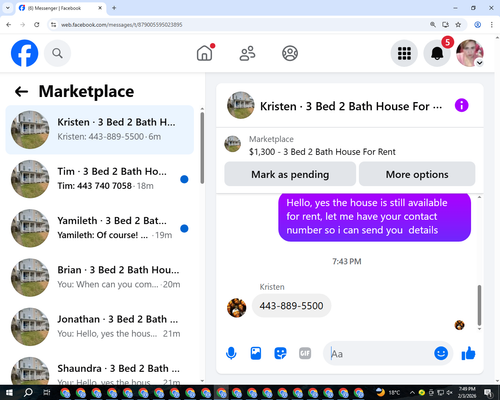Viewport: 500px width, 400px height.
Task: Click the chat header house thumbnail
Action: (x=241, y=105)
